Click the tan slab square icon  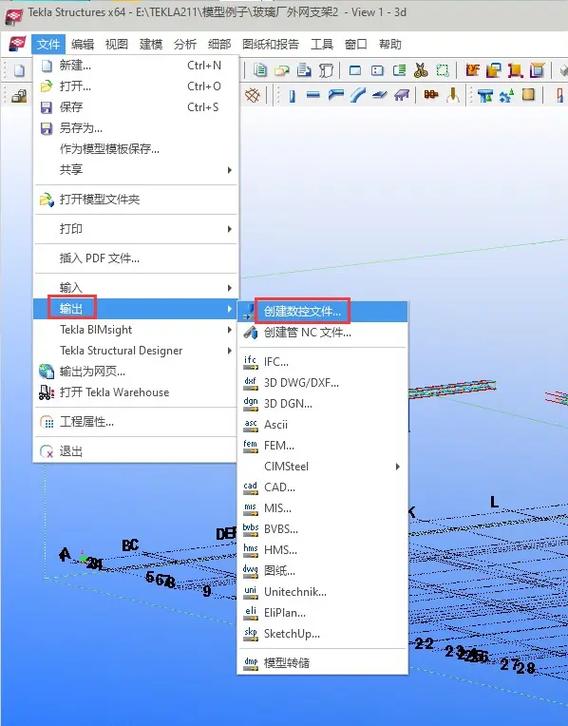click(528, 95)
